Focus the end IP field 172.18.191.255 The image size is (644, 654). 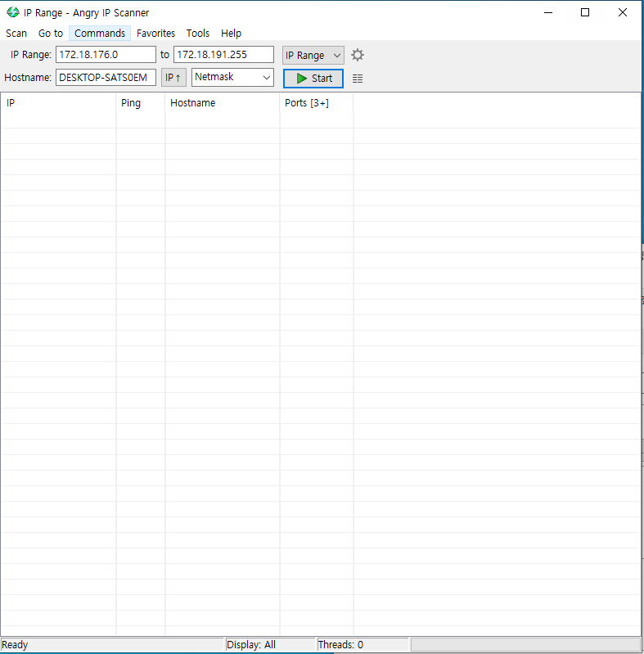[x=223, y=55]
